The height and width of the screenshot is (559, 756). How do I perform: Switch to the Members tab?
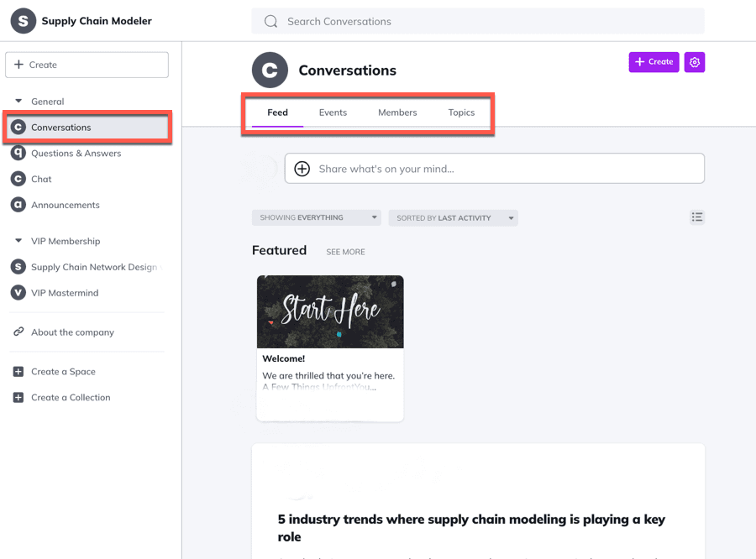(x=397, y=112)
